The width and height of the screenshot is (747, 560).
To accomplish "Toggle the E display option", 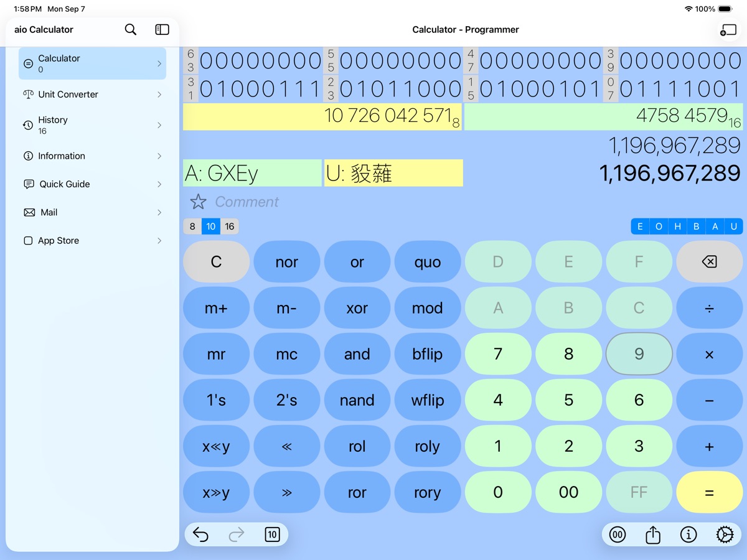I will (x=640, y=226).
